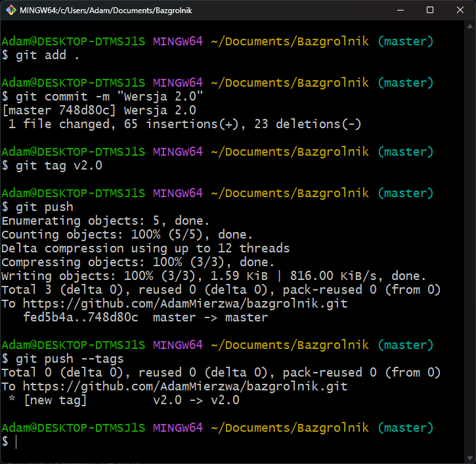Minimize the MINGW64 terminal window
The width and height of the screenshot is (476, 464).
pyautogui.click(x=399, y=11)
